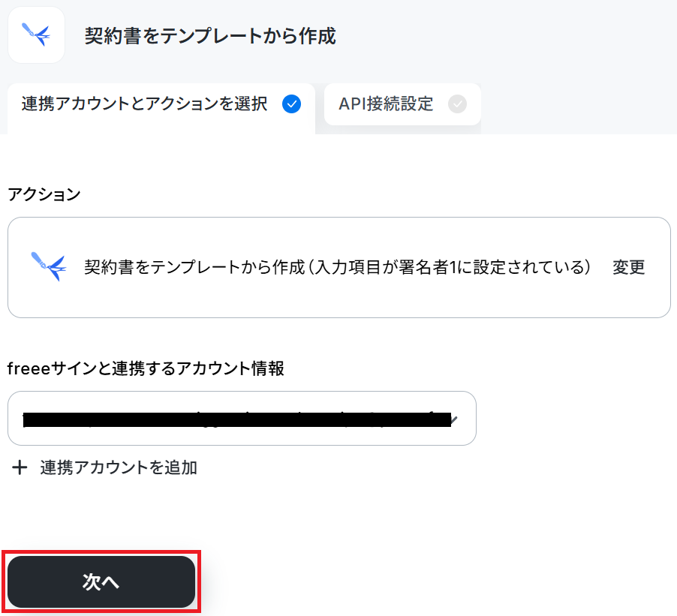Select the 連携アカウントを追加 link

tap(119, 467)
